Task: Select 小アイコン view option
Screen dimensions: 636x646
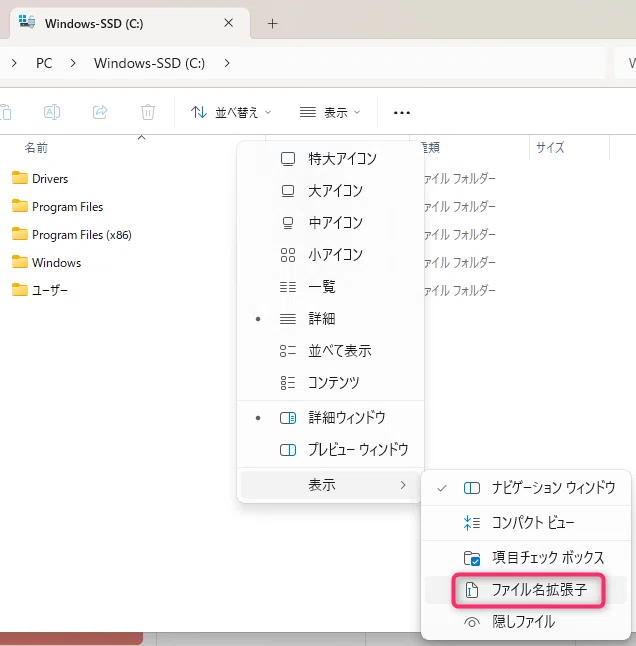Action: pyautogui.click(x=330, y=255)
